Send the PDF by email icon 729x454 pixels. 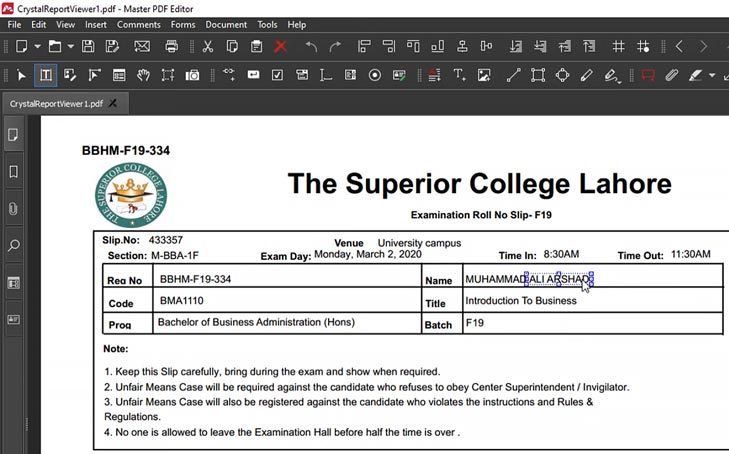142,46
